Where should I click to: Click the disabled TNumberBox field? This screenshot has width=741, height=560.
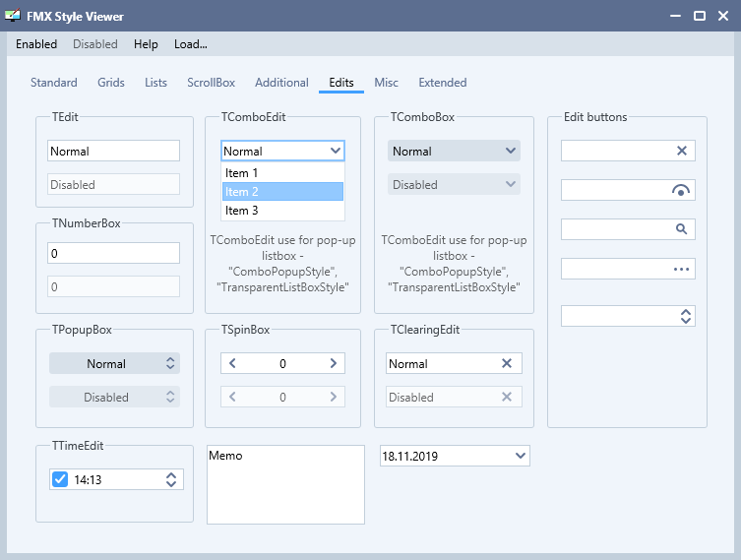tap(113, 286)
